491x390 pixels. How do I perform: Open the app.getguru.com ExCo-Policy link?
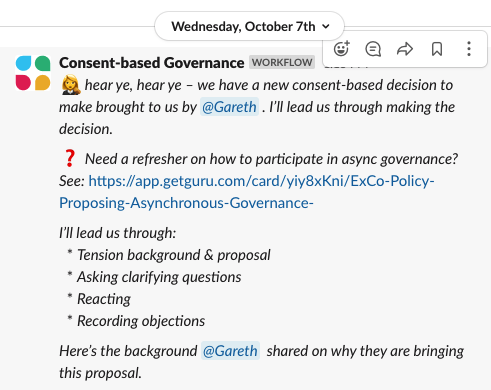(247, 192)
